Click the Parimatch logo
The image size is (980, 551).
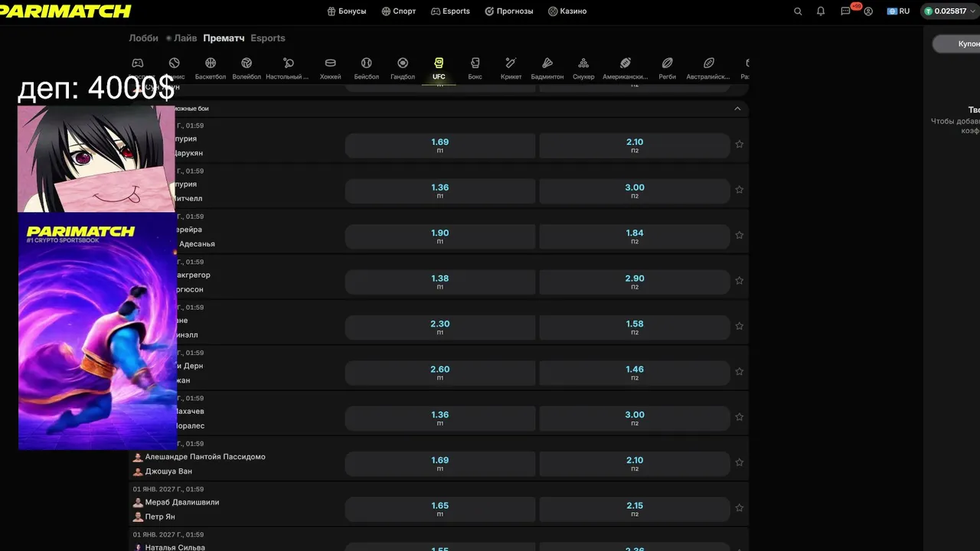point(66,11)
